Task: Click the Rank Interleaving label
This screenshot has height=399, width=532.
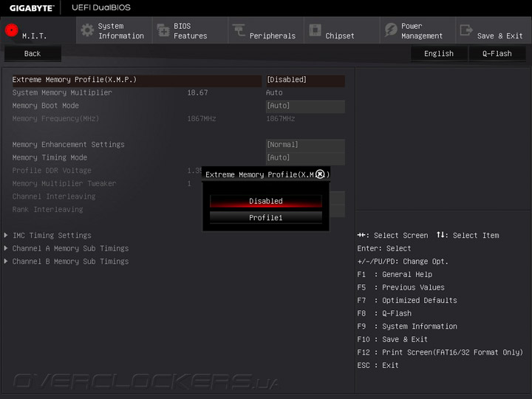Action: (x=47, y=209)
